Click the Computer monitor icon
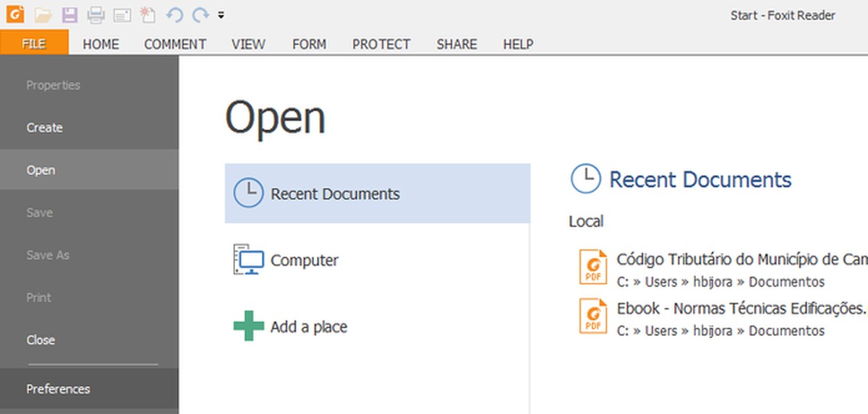Screen dimensions: 868x414 pyautogui.click(x=248, y=259)
